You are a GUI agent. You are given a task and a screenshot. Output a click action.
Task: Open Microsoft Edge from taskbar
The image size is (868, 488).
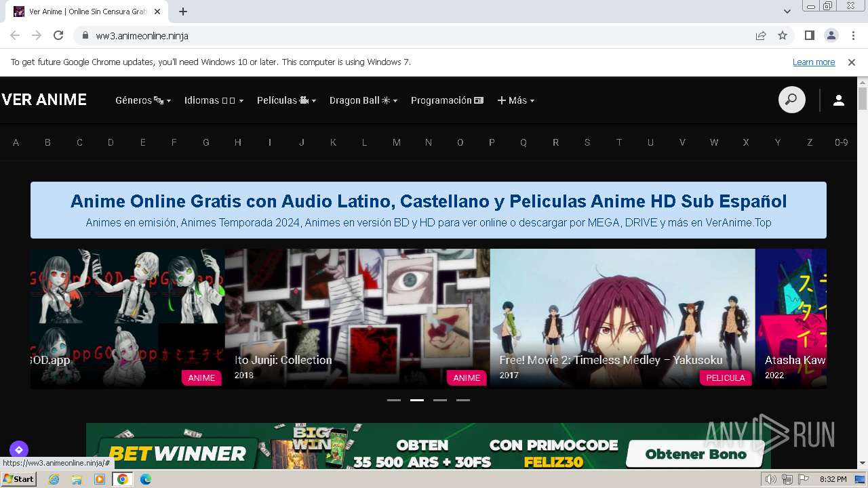pyautogui.click(x=145, y=479)
